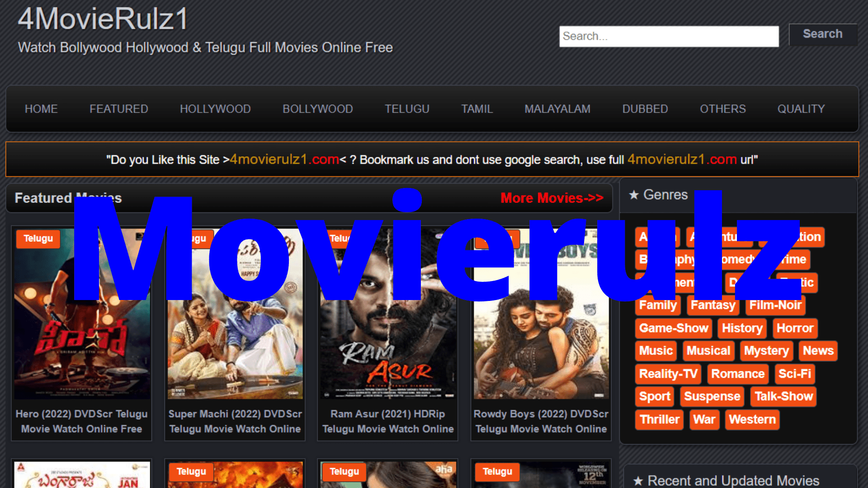Viewport: 868px width, 488px height.
Task: Open the TAMIL menu
Action: click(x=477, y=109)
